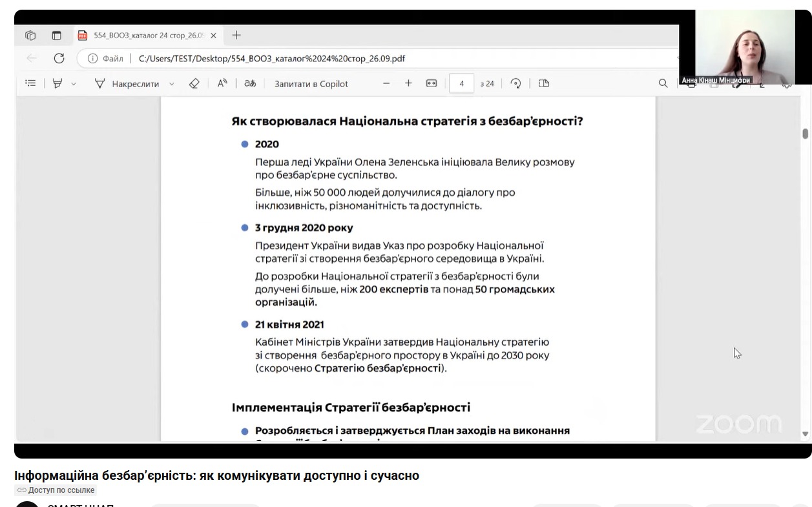Open the tab actions menu icon

[x=57, y=36]
